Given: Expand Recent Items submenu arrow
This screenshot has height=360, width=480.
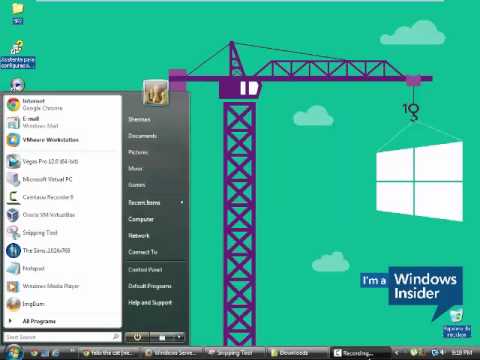Looking at the screenshot, I should click(182, 202).
